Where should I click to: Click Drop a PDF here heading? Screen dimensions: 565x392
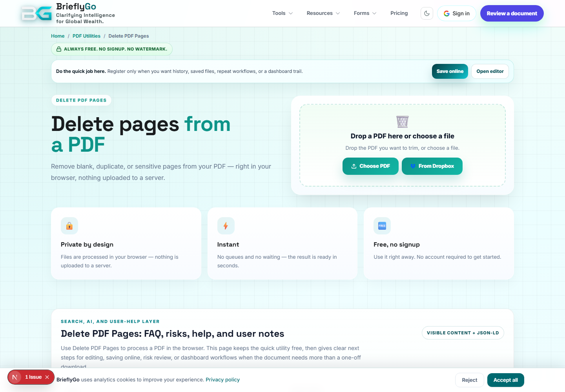(x=403, y=136)
